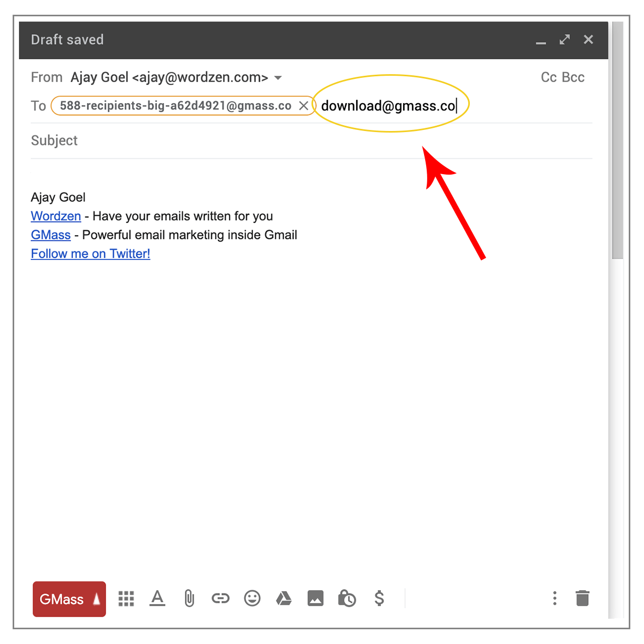Click the dollar sign send money icon
Viewport: 644px width, 644px height.
tap(379, 598)
